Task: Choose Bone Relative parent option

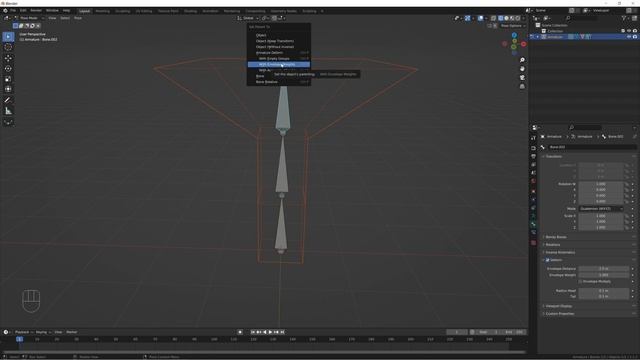Action: point(279,82)
